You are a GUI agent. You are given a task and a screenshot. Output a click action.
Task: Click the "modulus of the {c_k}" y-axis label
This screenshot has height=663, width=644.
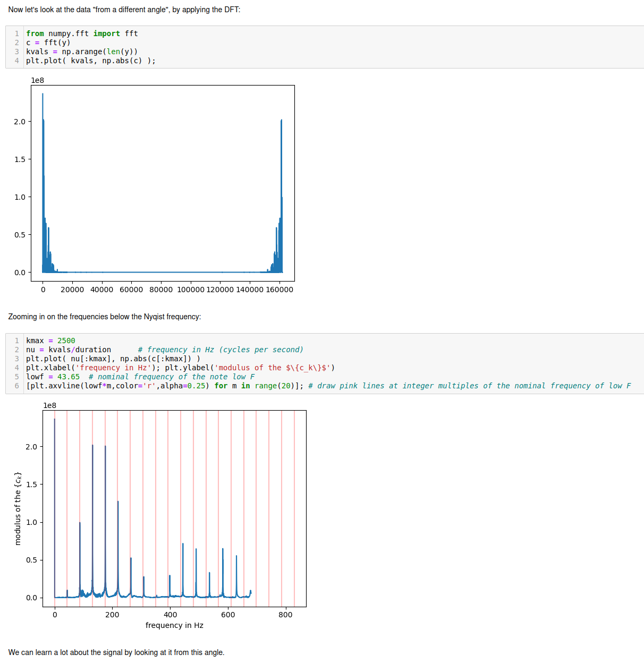click(18, 508)
